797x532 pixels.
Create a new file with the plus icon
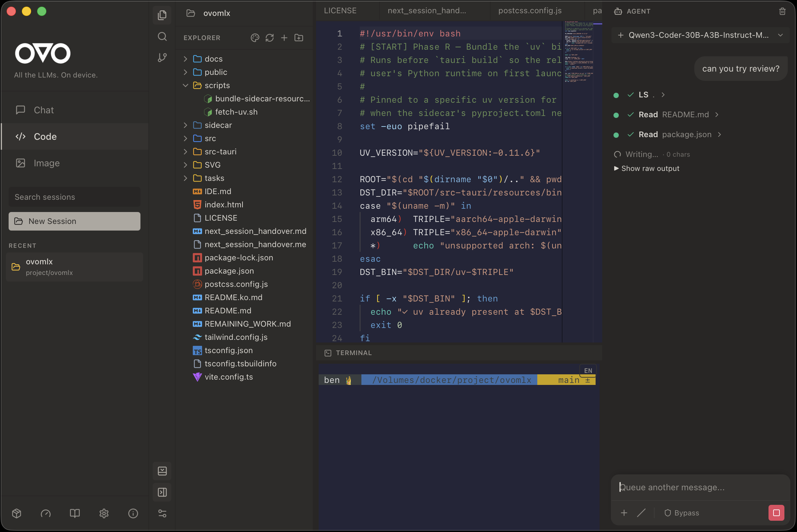point(284,38)
